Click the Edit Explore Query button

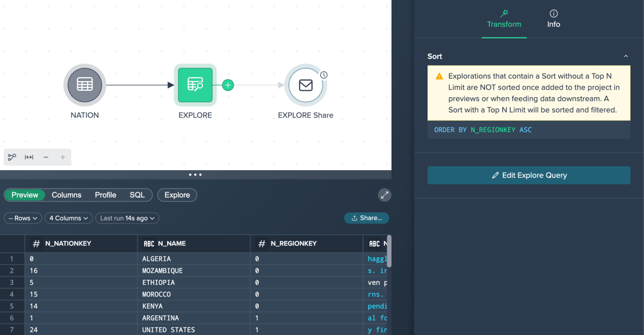click(529, 176)
